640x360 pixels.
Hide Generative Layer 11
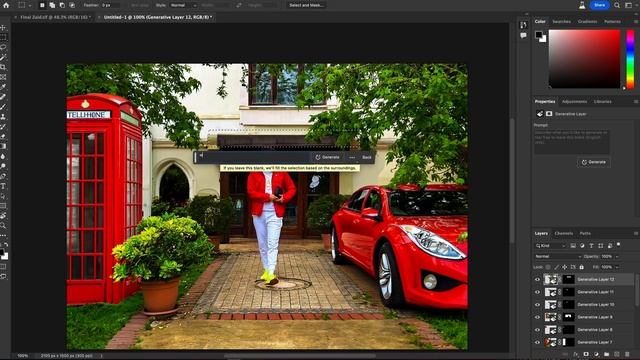537,292
